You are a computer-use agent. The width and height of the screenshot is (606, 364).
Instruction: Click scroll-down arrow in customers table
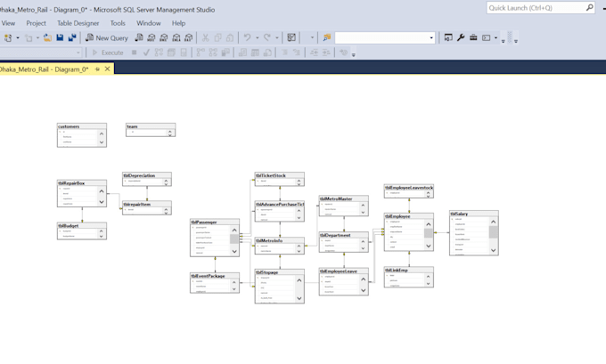(x=102, y=142)
